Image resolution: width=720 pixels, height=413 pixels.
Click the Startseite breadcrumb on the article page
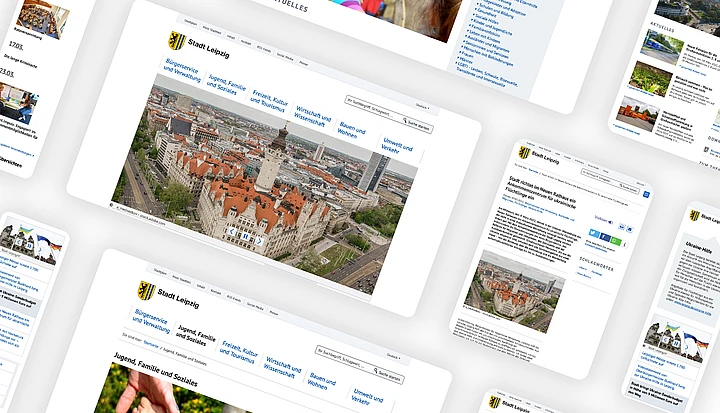(533, 170)
